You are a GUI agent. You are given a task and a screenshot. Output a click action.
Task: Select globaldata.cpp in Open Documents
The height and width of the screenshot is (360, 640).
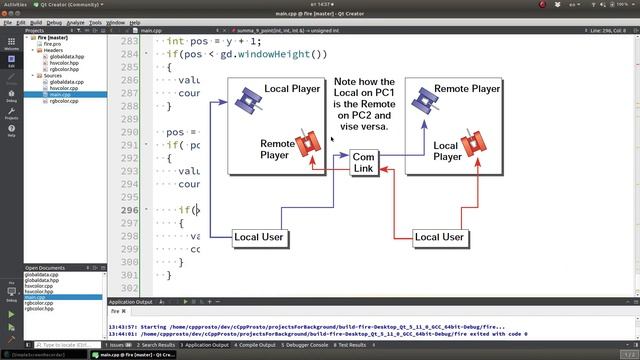[41, 275]
